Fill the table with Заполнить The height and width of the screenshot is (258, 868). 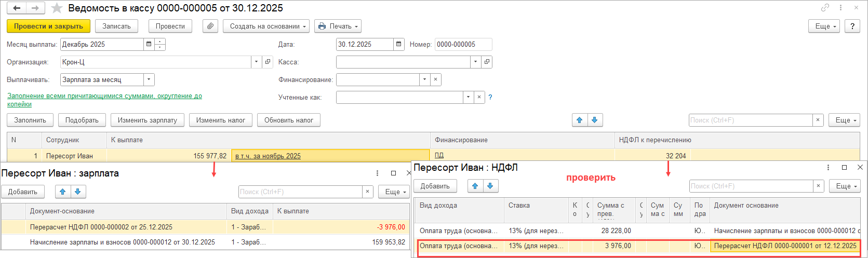[x=30, y=120]
